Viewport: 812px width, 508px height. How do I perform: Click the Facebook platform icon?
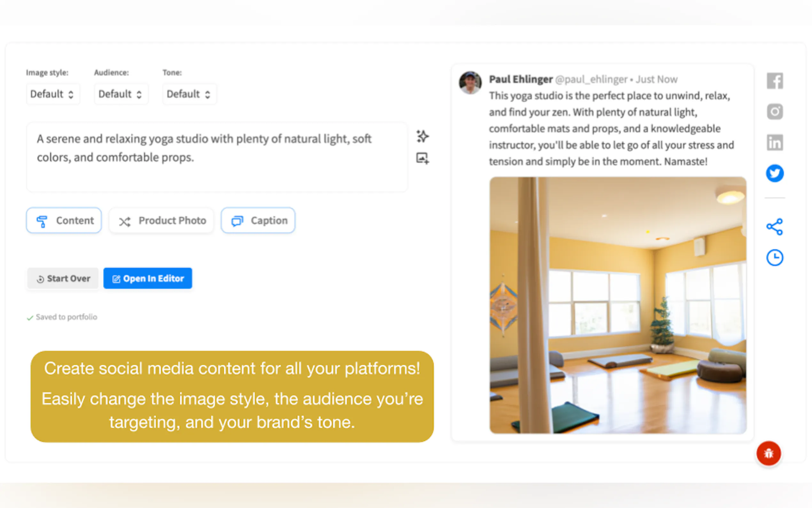click(774, 81)
